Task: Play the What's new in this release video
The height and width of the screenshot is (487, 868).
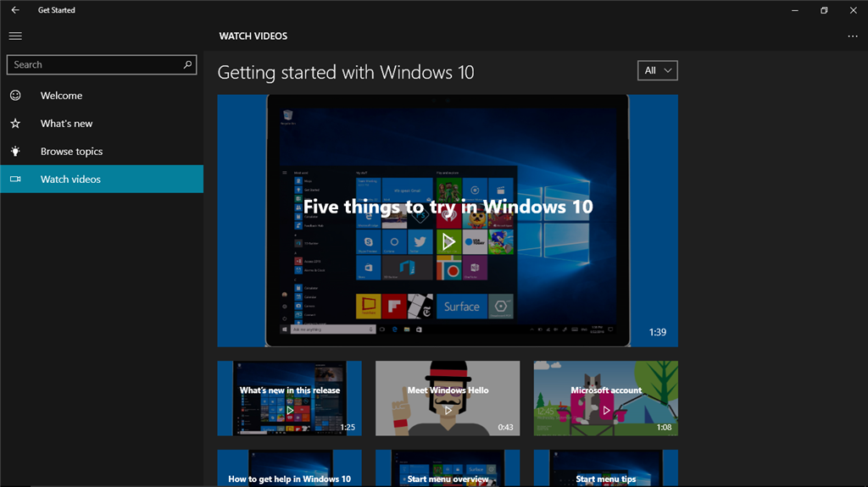Action: tap(290, 410)
